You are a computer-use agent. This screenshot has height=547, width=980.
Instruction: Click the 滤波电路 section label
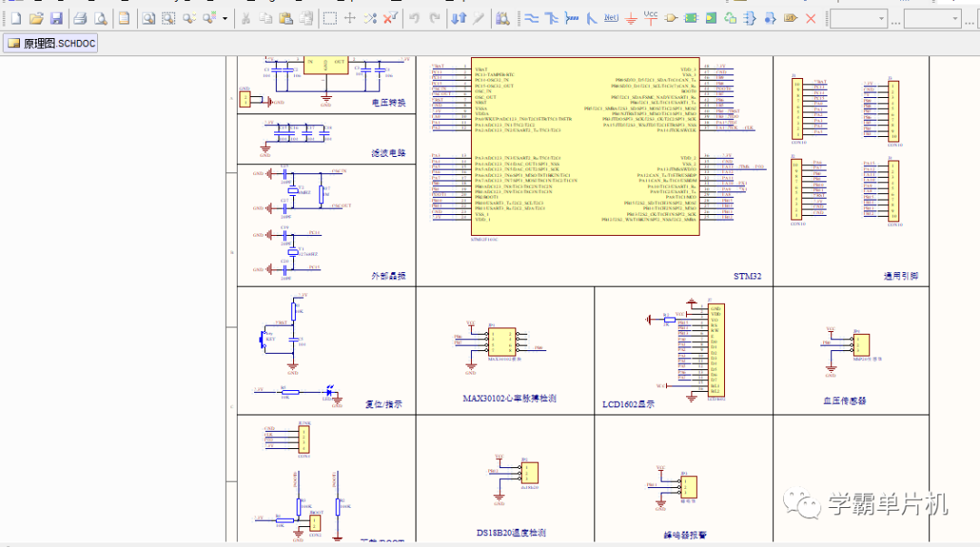tap(388, 152)
